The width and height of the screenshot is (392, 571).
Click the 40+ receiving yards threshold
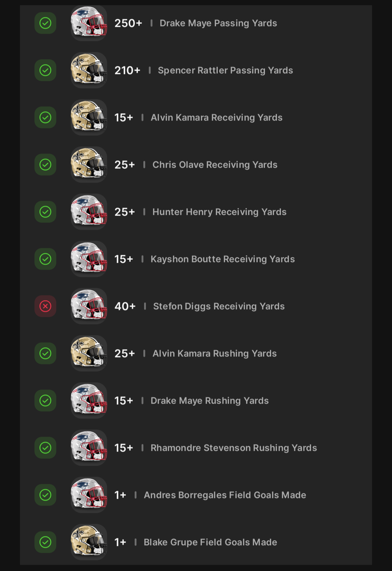pos(125,306)
